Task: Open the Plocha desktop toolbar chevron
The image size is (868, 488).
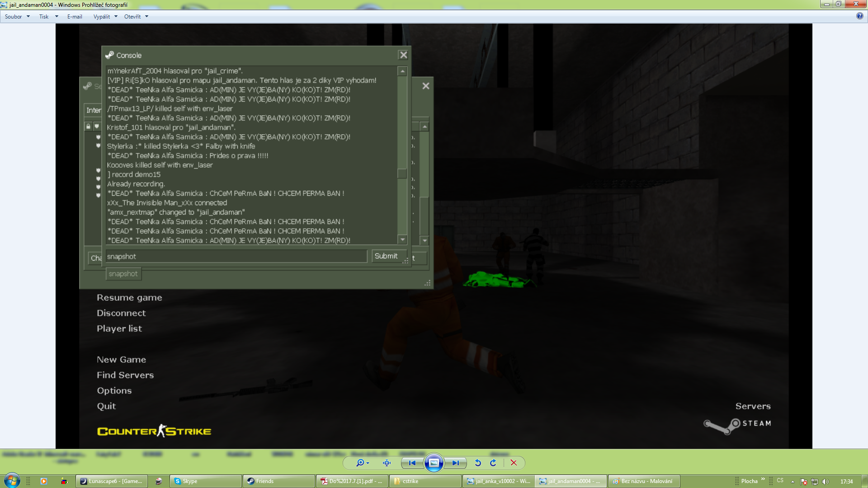Action: 763,479
